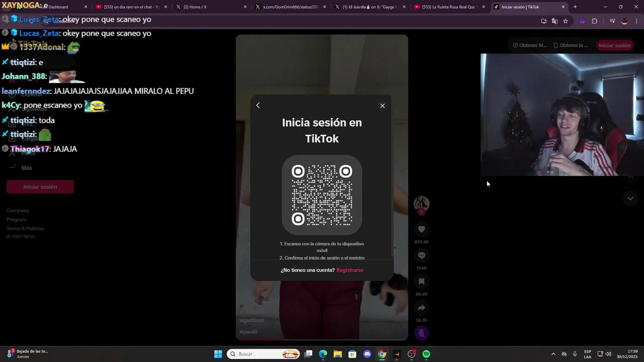Open the Windows Start menu
Image resolution: width=644 pixels, height=362 pixels.
[x=218, y=354]
